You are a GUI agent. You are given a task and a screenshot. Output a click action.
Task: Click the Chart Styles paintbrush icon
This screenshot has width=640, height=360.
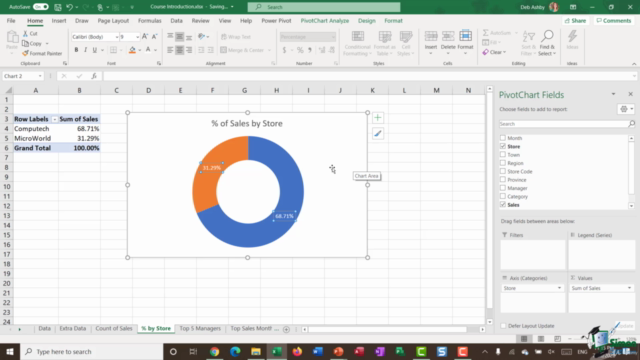378,133
